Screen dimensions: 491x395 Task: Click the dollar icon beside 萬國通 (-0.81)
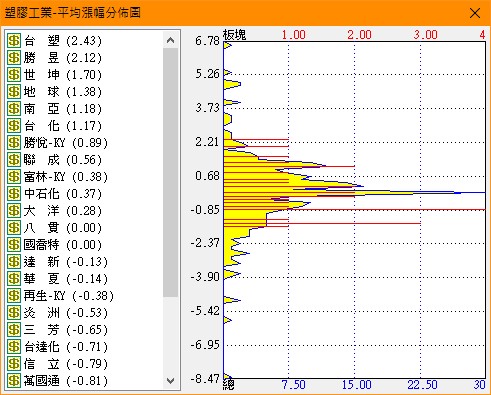point(14,381)
